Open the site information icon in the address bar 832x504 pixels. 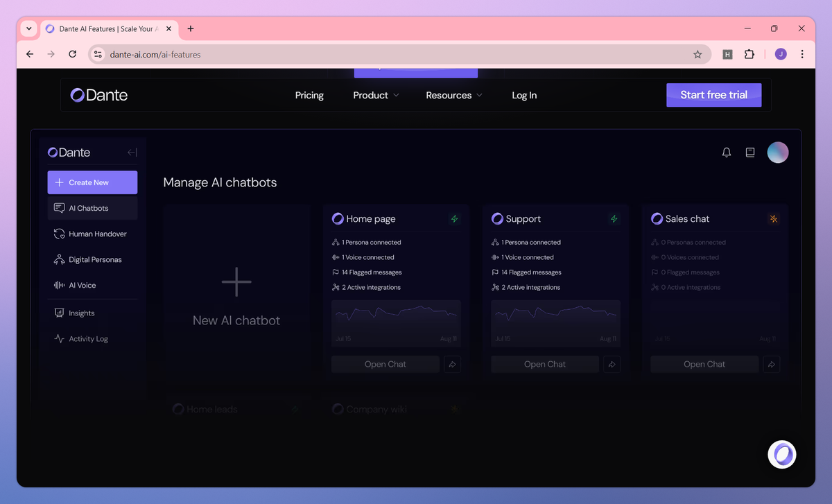[98, 54]
